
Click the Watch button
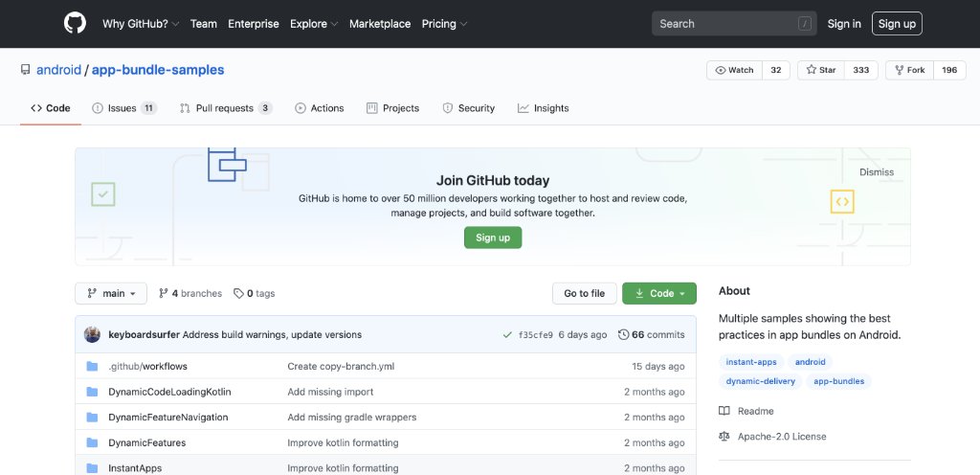(734, 70)
